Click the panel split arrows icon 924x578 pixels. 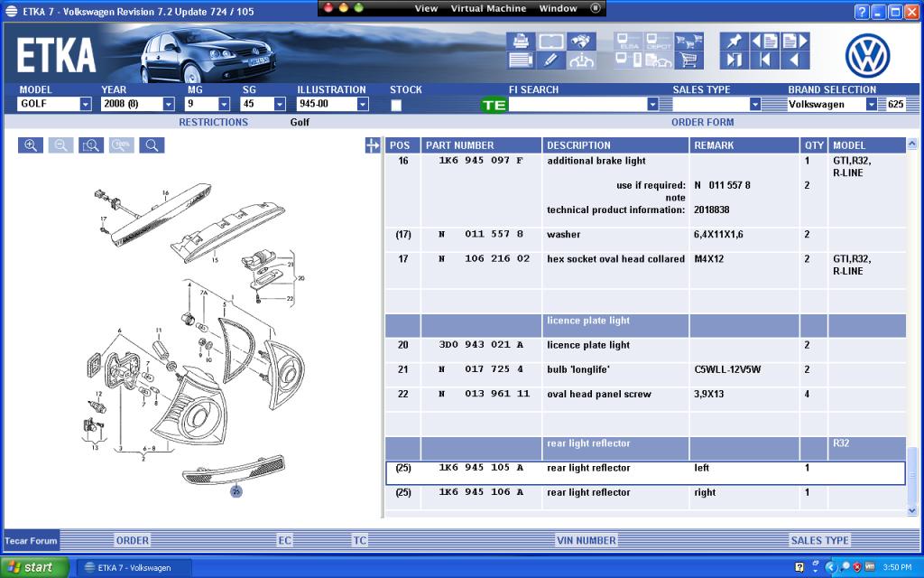(x=373, y=145)
